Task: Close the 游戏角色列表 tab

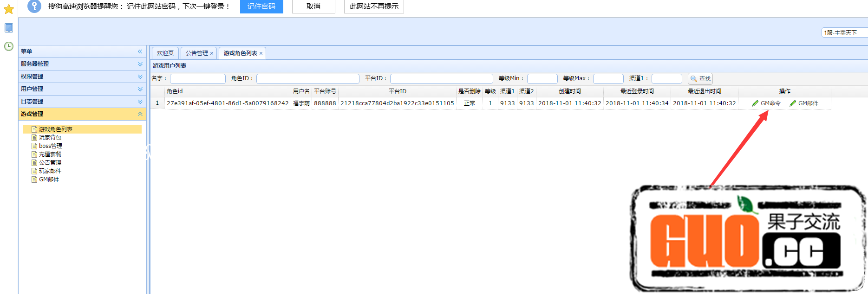Action: point(261,54)
